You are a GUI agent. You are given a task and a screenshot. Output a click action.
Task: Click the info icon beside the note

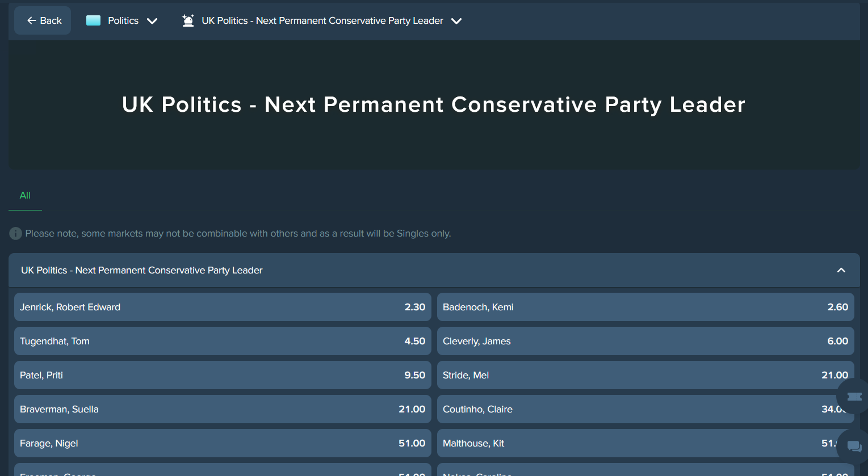tap(15, 233)
